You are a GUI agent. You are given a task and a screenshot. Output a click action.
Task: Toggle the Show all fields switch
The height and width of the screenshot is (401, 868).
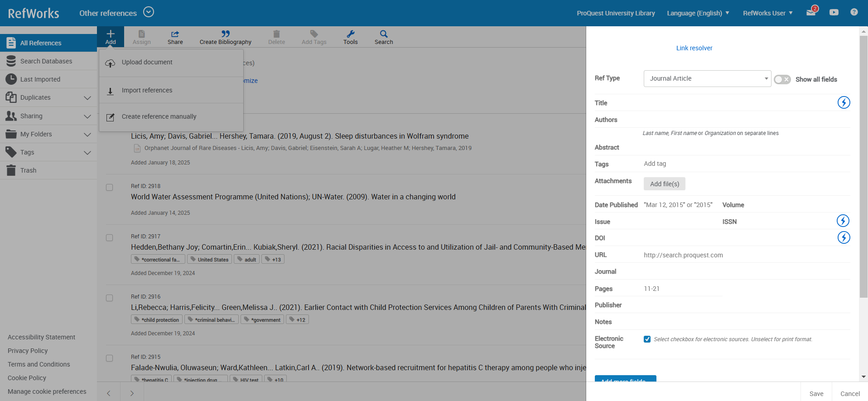[782, 79]
